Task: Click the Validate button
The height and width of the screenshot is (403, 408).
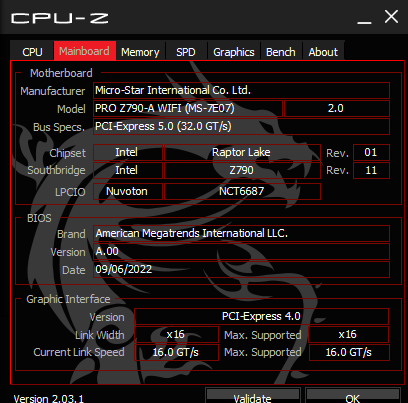Action: 253,396
